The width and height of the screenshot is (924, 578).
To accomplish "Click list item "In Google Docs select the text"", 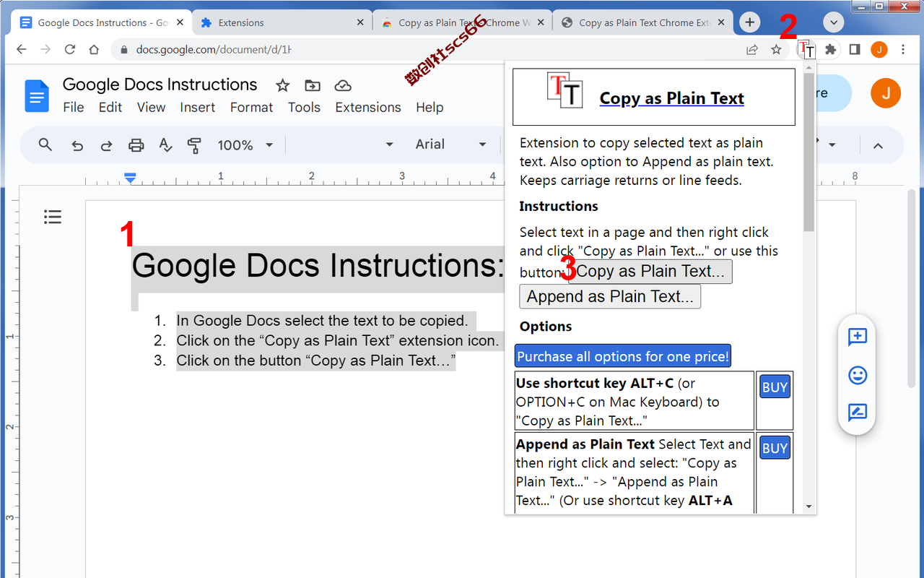I will click(322, 320).
